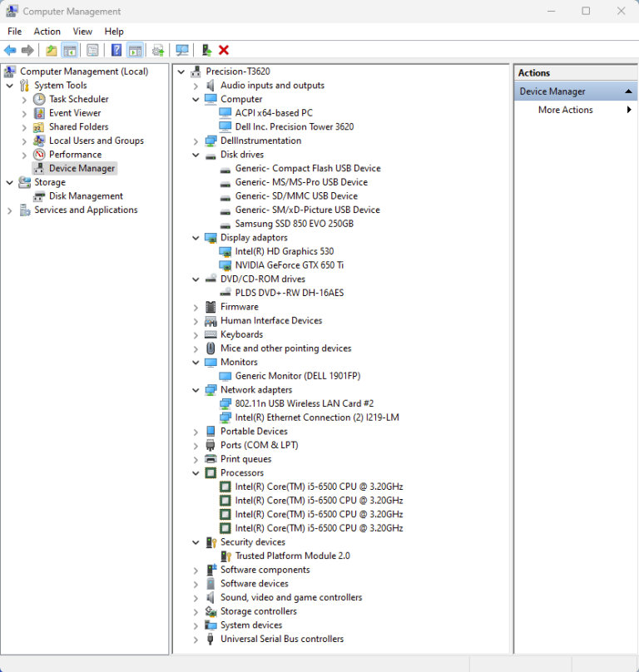Click More Actions in Actions pane

coord(565,110)
